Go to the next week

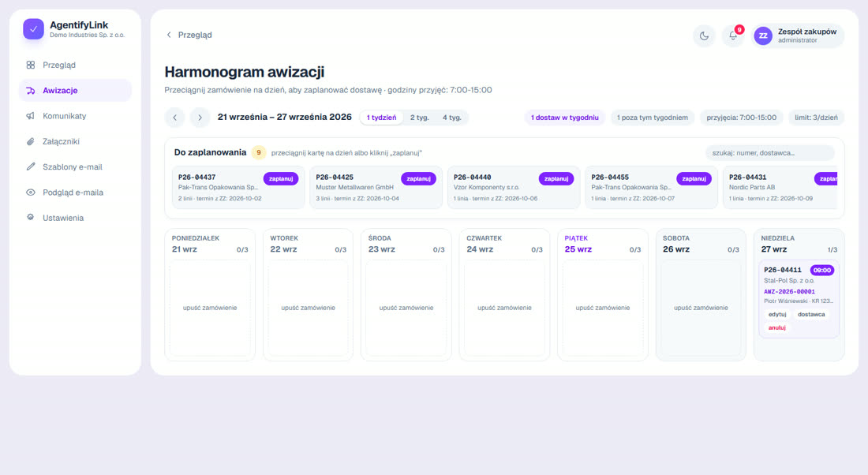[200, 118]
